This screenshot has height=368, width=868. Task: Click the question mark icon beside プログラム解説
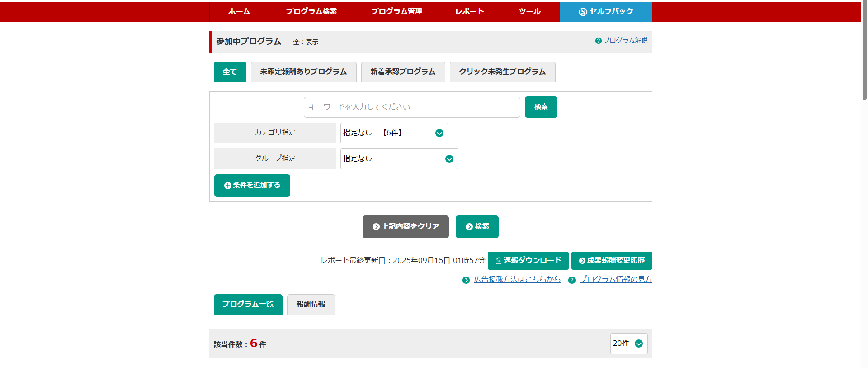click(x=598, y=41)
